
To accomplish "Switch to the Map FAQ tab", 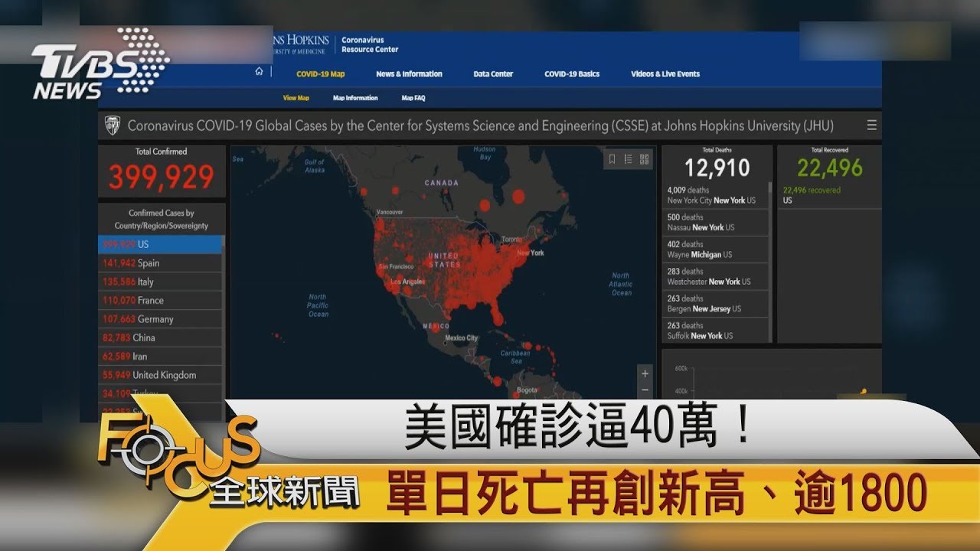I will click(x=413, y=98).
